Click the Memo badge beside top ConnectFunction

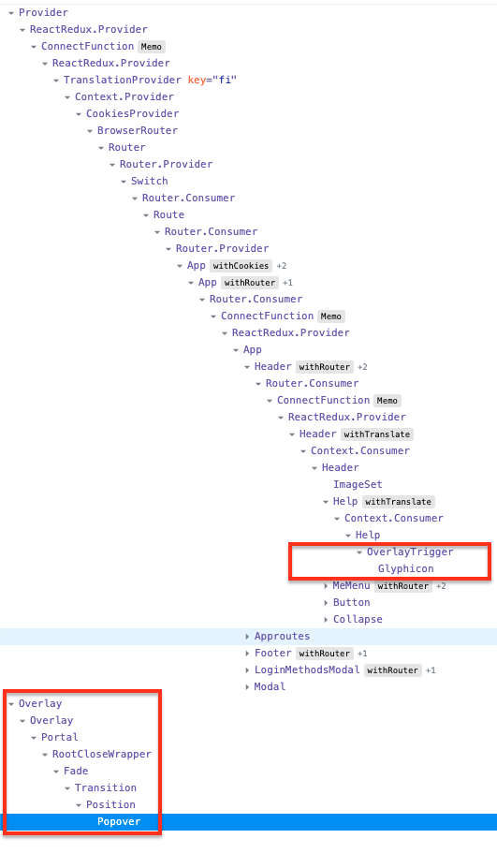point(151,47)
